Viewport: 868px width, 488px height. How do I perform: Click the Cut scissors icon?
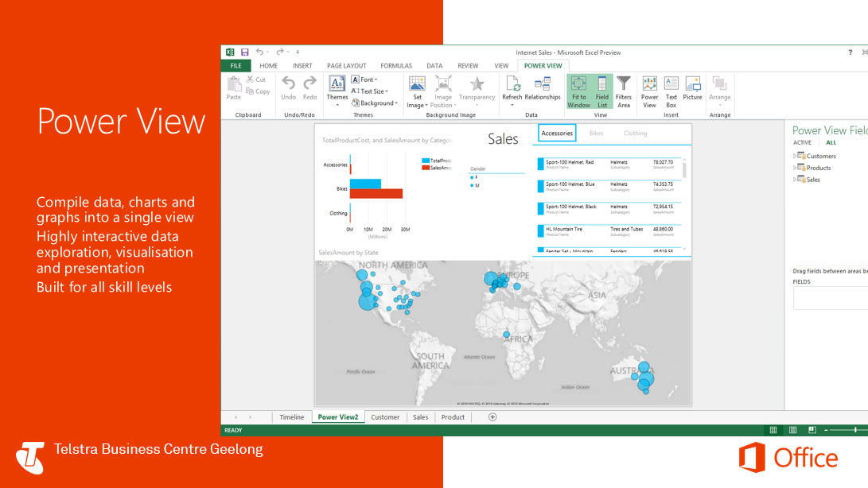tap(250, 79)
